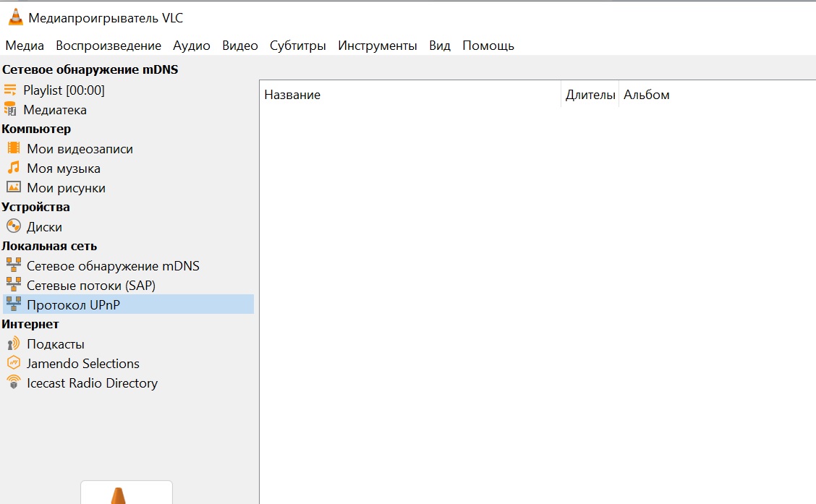Open the Вид menu

(440, 46)
